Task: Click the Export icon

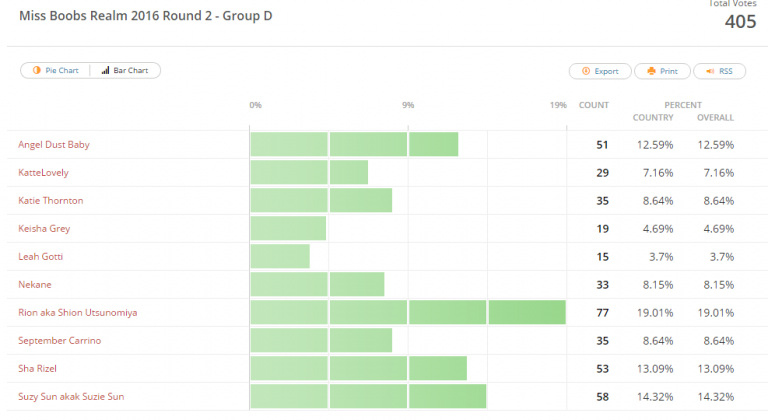Action: [586, 71]
